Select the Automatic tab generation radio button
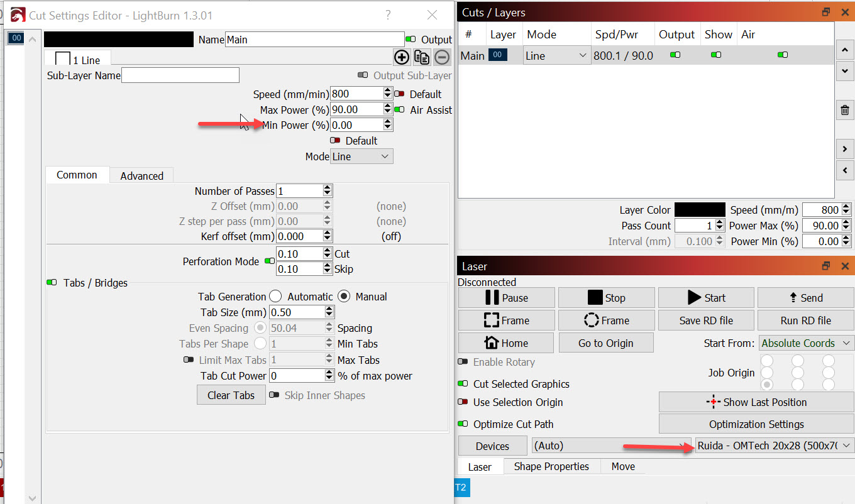This screenshot has height=504, width=855. [x=275, y=297]
